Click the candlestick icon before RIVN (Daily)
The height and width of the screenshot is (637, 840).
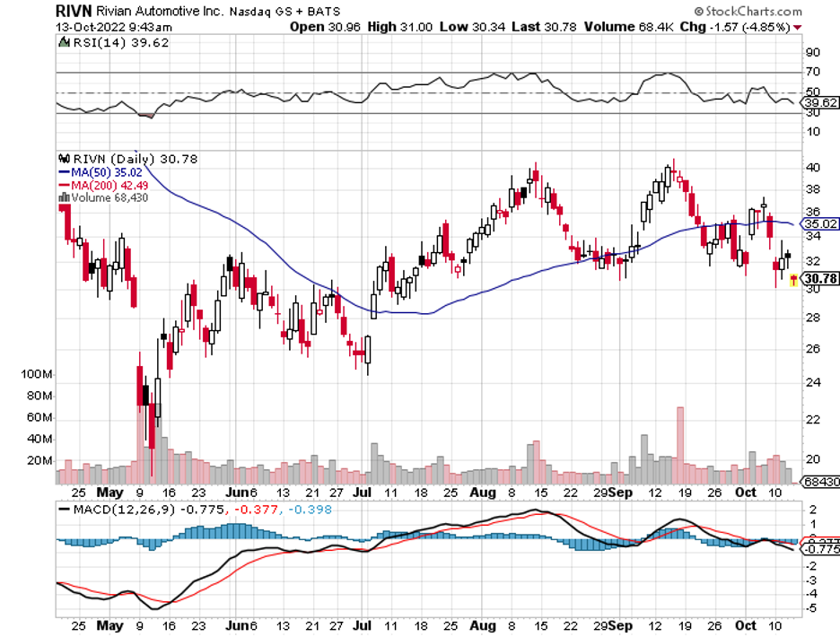point(63,159)
